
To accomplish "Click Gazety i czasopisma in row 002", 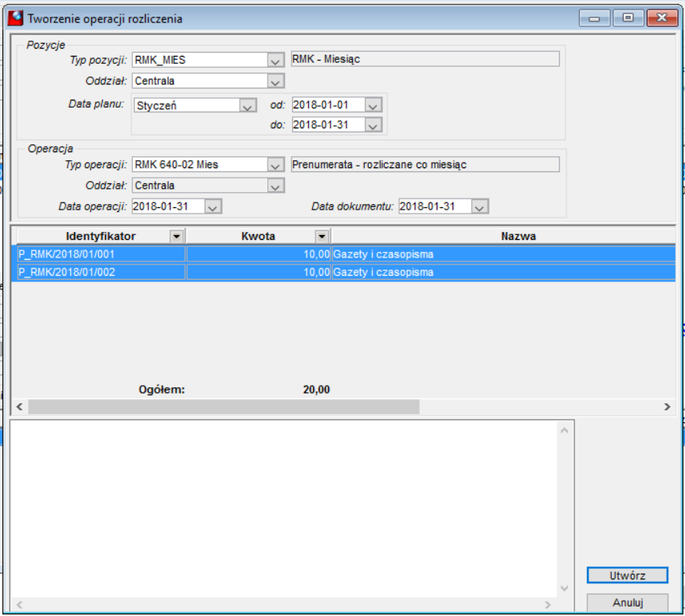I will tap(383, 273).
